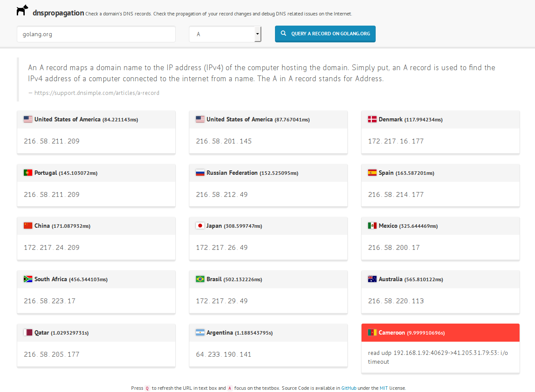The image size is (535, 392).
Task: Select Australia's IP 216.58.220.113
Action: 396,301
